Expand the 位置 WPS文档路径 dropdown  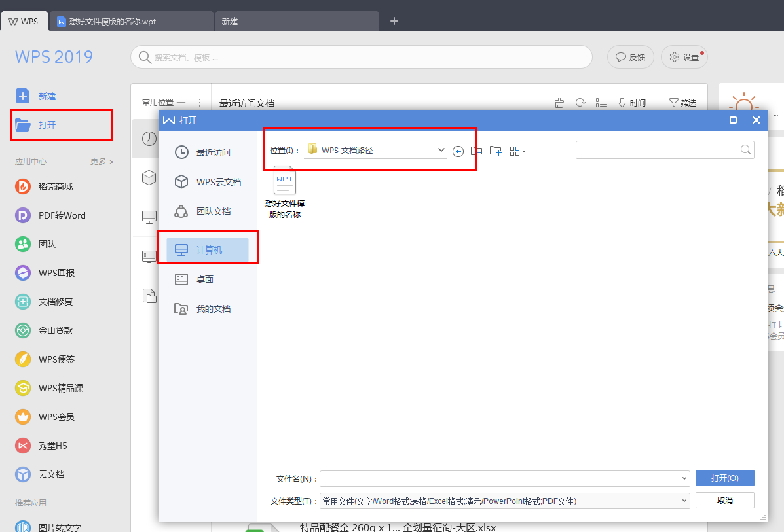[x=441, y=150]
